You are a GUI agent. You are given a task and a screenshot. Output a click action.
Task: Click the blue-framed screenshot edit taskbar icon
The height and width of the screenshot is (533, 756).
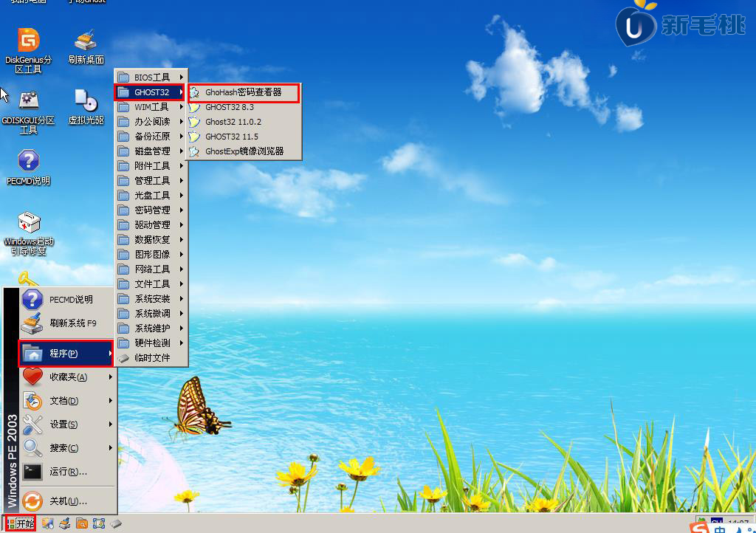coord(99,523)
